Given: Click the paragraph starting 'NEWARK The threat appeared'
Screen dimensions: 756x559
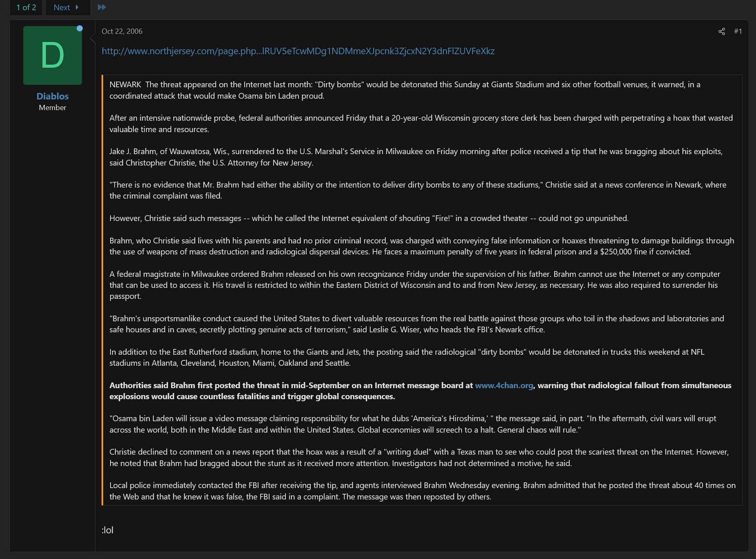Looking at the screenshot, I should (405, 90).
